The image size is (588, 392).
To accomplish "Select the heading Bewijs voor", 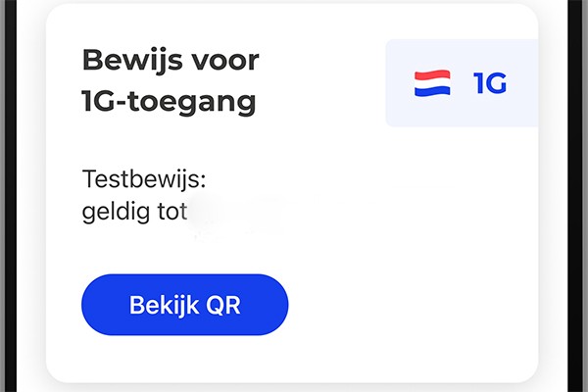I will point(171,60).
